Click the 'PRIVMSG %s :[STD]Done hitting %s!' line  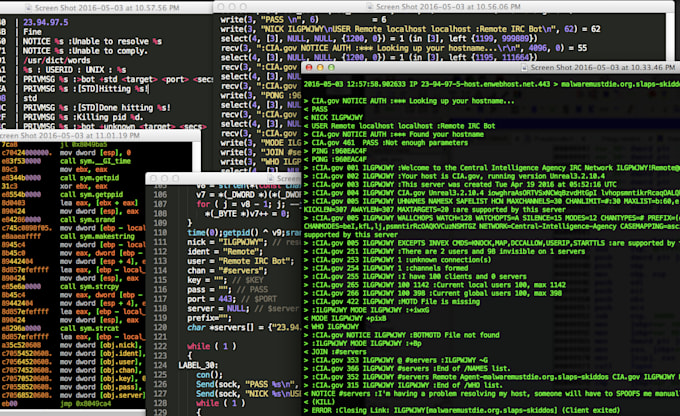click(97, 108)
